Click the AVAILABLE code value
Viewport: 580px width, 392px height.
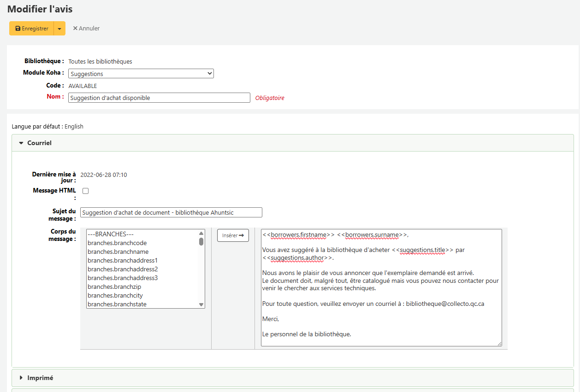pyautogui.click(x=83, y=86)
